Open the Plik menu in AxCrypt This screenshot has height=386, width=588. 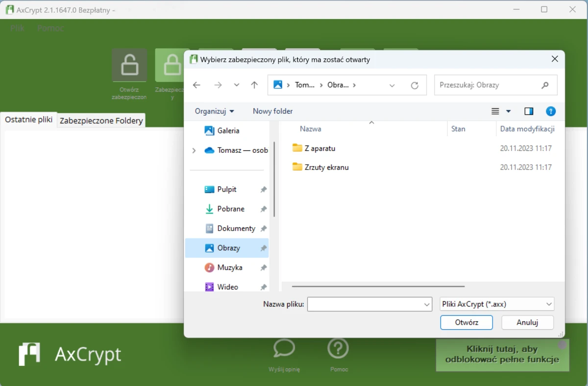point(17,28)
